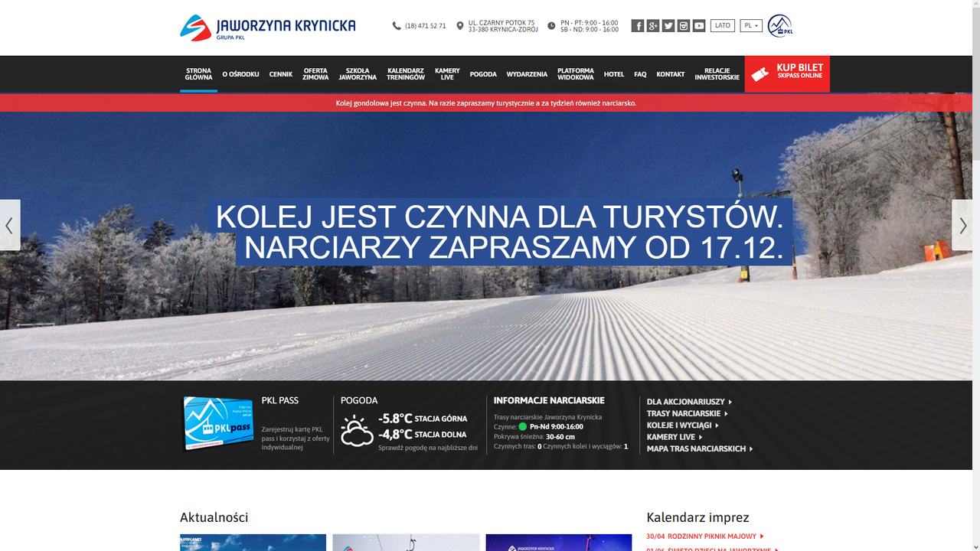Open third Aktualności news thumbnail
980x551 pixels.
coord(559,543)
